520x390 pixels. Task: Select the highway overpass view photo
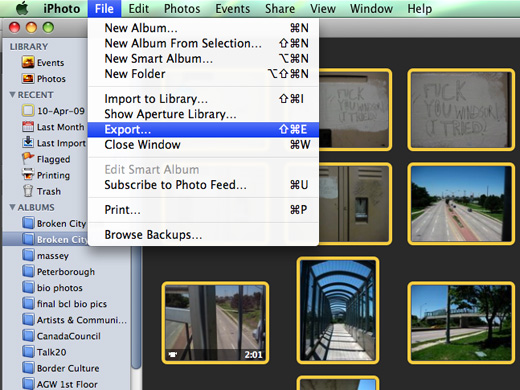pos(461,204)
